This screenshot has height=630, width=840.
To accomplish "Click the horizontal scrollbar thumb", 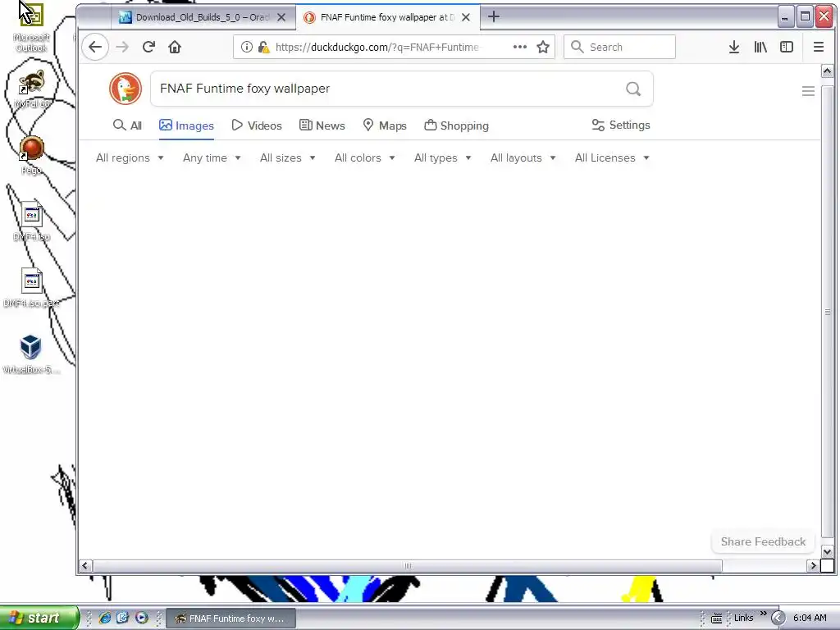I will (x=408, y=566).
